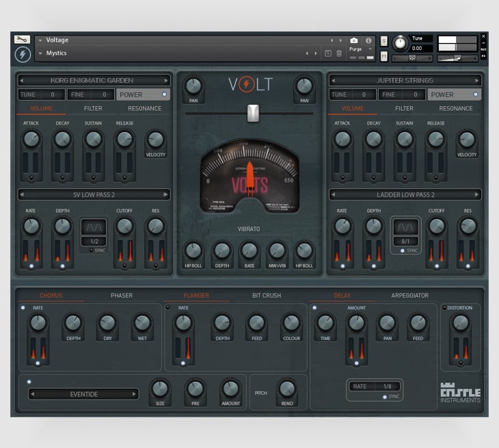Image resolution: width=499 pixels, height=448 pixels.
Task: Switch to the next filter after SV Low Pass 2
Action: (x=166, y=194)
